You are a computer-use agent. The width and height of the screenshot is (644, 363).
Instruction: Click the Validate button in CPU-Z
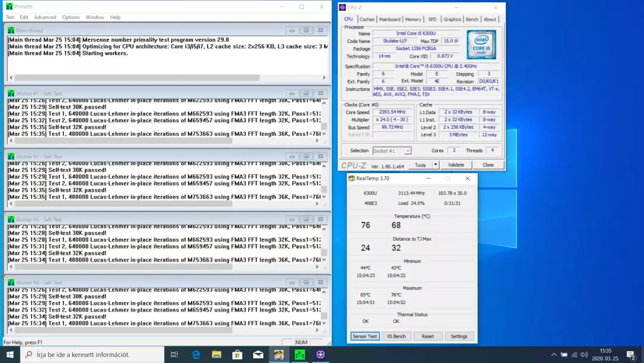tap(456, 165)
